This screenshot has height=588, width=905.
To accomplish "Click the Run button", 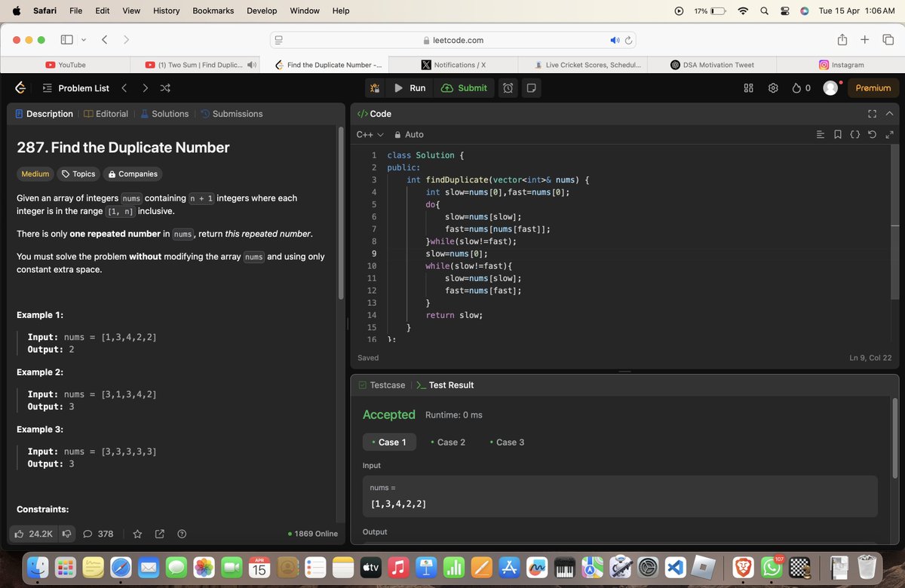I will click(x=410, y=88).
